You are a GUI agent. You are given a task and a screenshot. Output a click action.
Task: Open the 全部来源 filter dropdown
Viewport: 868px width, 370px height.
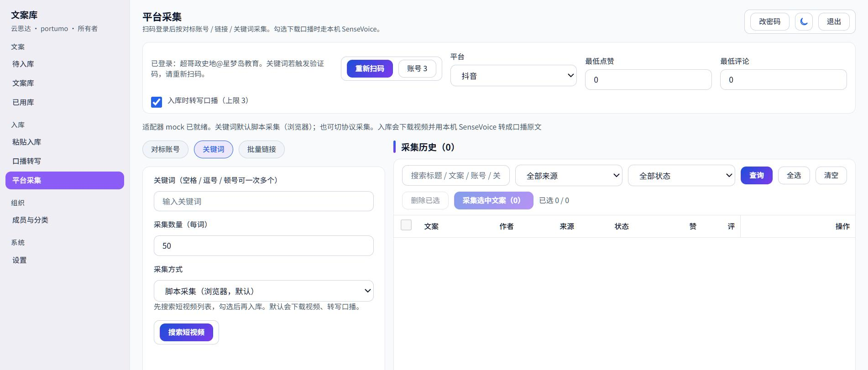coord(569,176)
